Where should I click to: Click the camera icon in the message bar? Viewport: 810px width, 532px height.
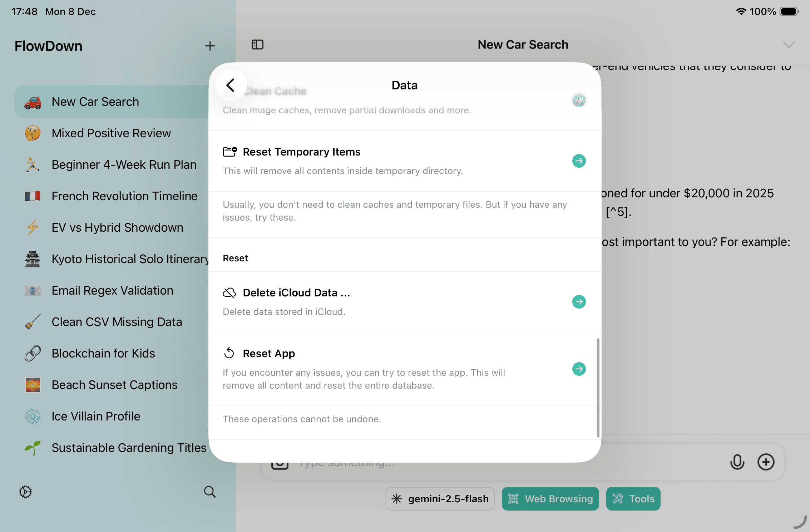coord(280,462)
